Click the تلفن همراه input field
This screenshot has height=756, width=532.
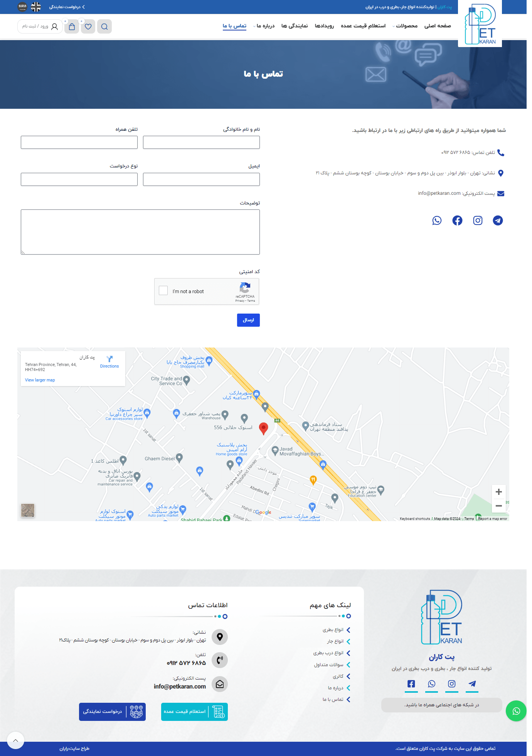pyautogui.click(x=79, y=142)
